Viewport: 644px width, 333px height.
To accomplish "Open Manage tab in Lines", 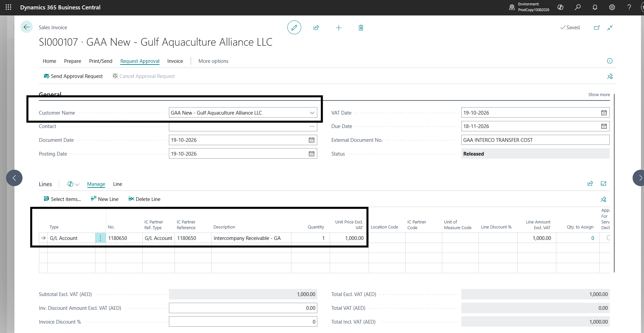I will pyautogui.click(x=96, y=184).
